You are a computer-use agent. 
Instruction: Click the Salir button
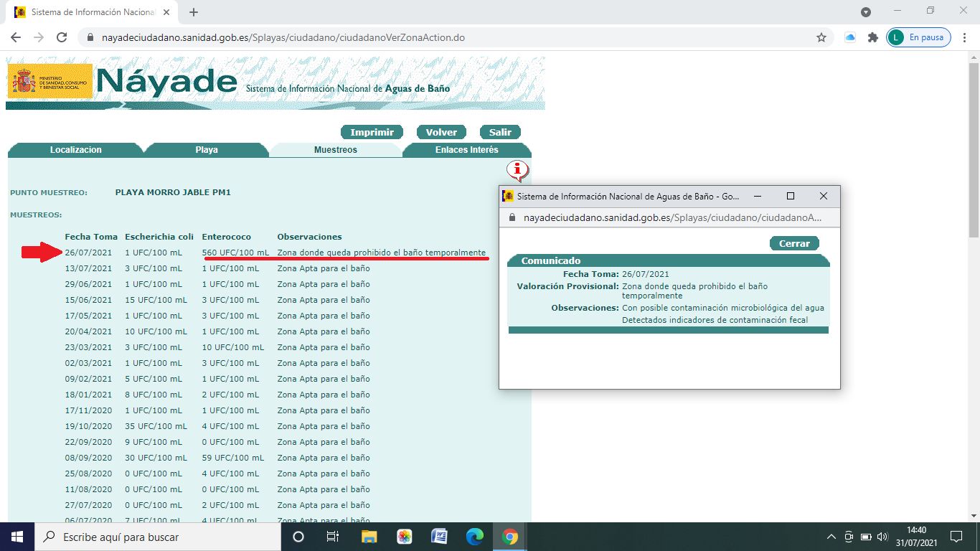pos(500,132)
